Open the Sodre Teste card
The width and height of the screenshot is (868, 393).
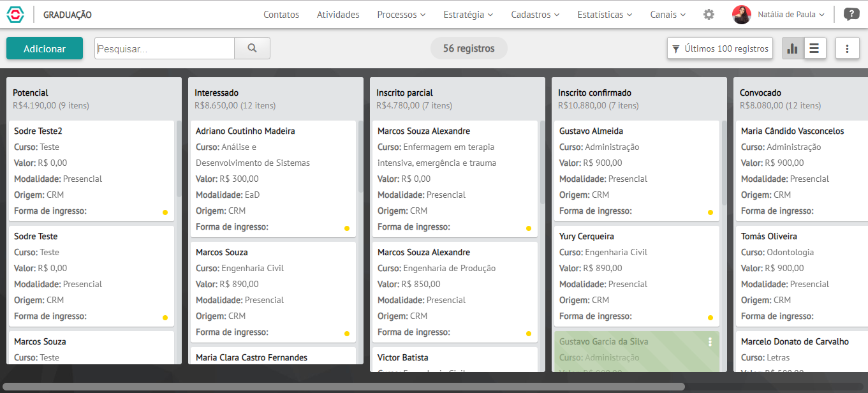click(91, 276)
